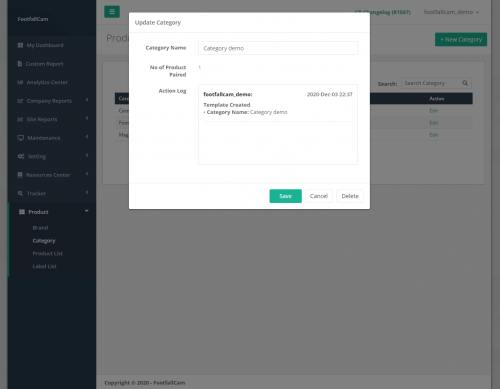Click the Site Reports chart icon
The image size is (500, 389).
pos(20,119)
